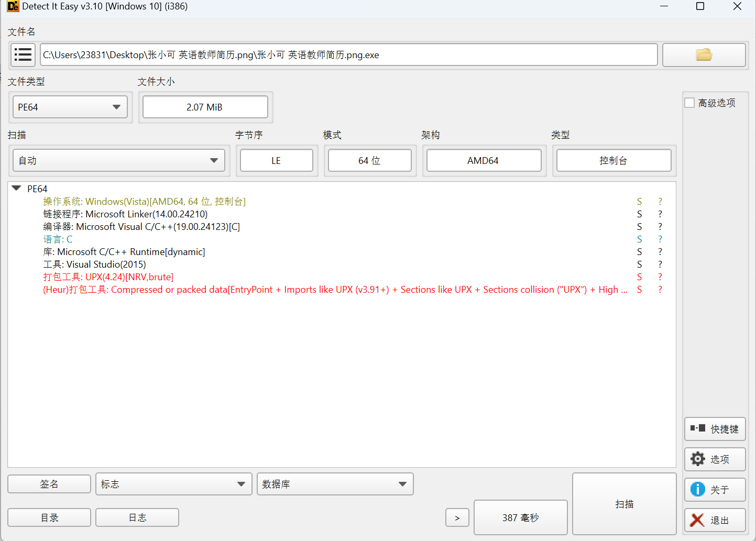Open the 标志 dropdown
Image resolution: width=756 pixels, height=541 pixels.
point(174,484)
